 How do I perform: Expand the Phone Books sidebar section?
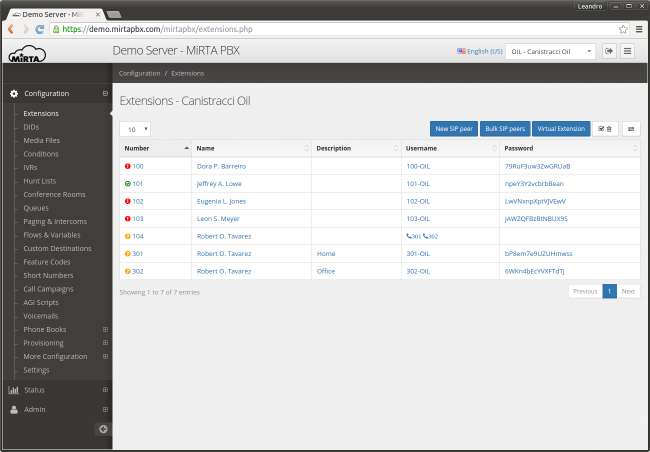coord(105,329)
